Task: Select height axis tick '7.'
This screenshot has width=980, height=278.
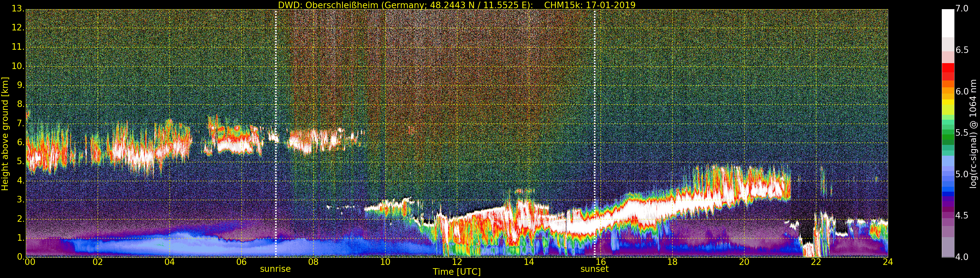Action: (x=21, y=123)
